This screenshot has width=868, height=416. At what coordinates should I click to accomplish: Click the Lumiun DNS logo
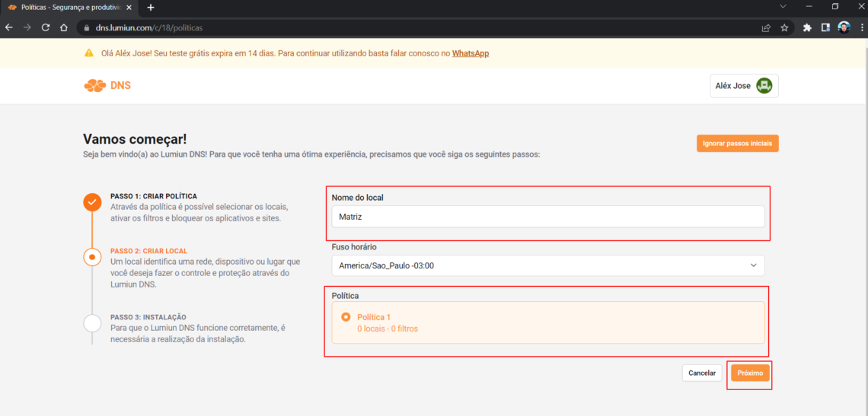(x=107, y=86)
